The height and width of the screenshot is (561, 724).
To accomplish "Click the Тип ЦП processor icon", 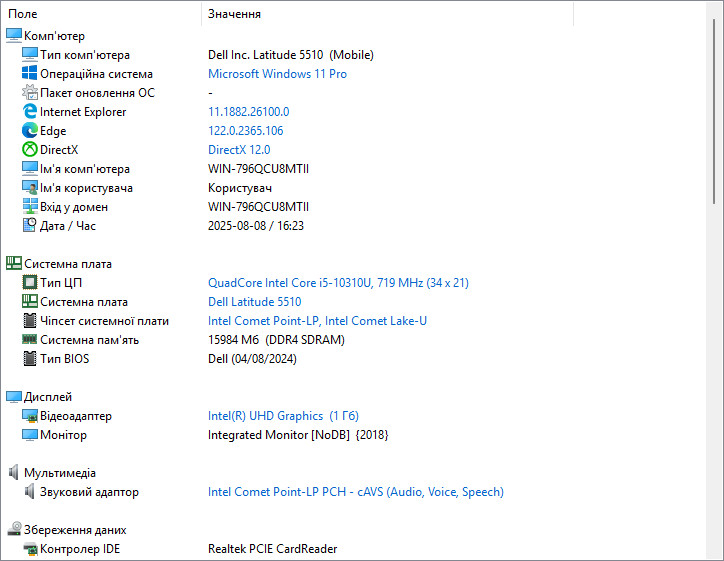I will click(30, 283).
